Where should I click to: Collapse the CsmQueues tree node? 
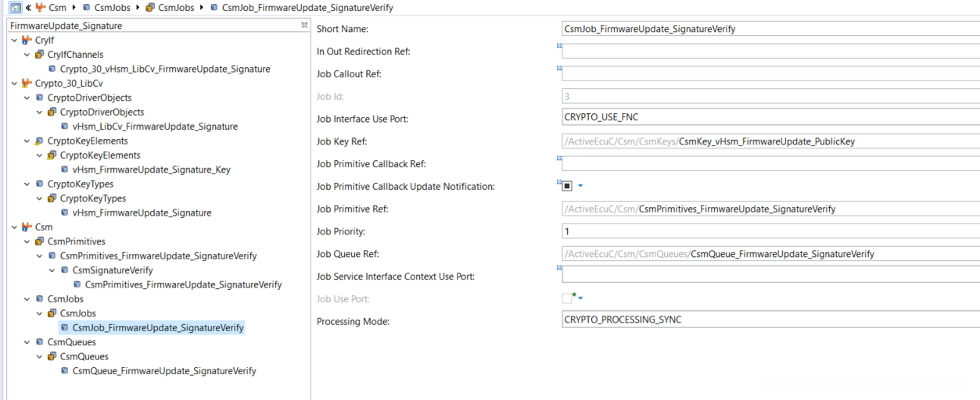pyautogui.click(x=27, y=342)
